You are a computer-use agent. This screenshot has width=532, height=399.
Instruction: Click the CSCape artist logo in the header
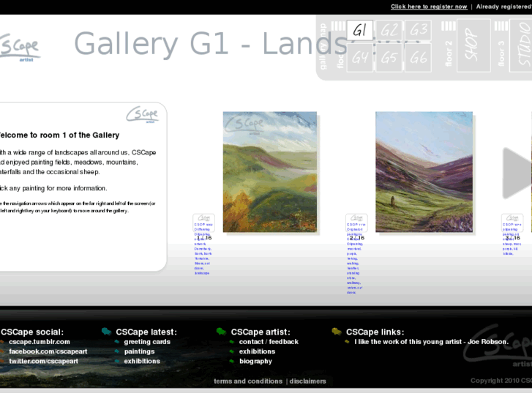[20, 48]
